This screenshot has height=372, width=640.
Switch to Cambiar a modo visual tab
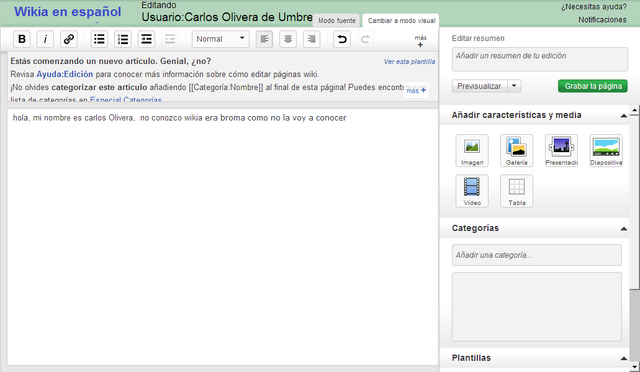pos(401,20)
